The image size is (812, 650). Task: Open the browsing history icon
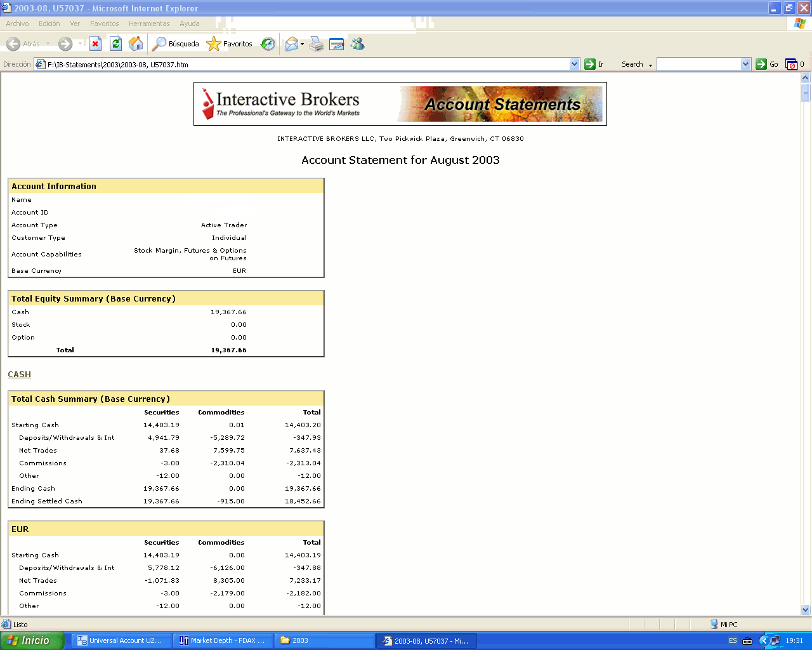pyautogui.click(x=268, y=44)
